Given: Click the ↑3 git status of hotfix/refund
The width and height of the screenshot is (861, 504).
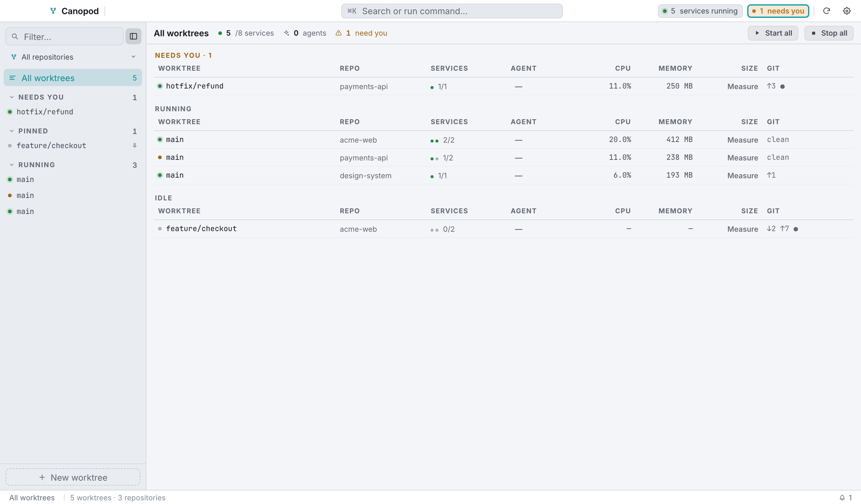Looking at the screenshot, I should click(771, 86).
